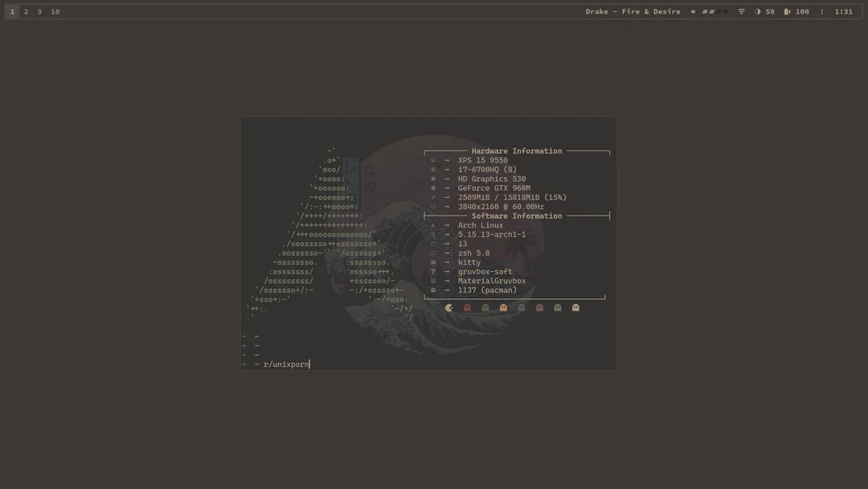The image size is (868, 489).
Task: Switch to workspace 2
Action: tap(25, 10)
